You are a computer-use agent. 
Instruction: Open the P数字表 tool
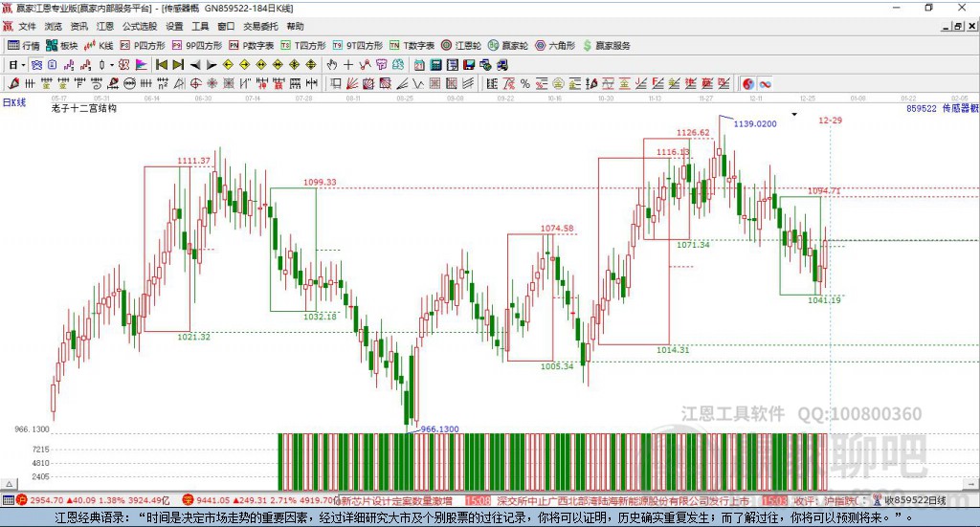(252, 46)
